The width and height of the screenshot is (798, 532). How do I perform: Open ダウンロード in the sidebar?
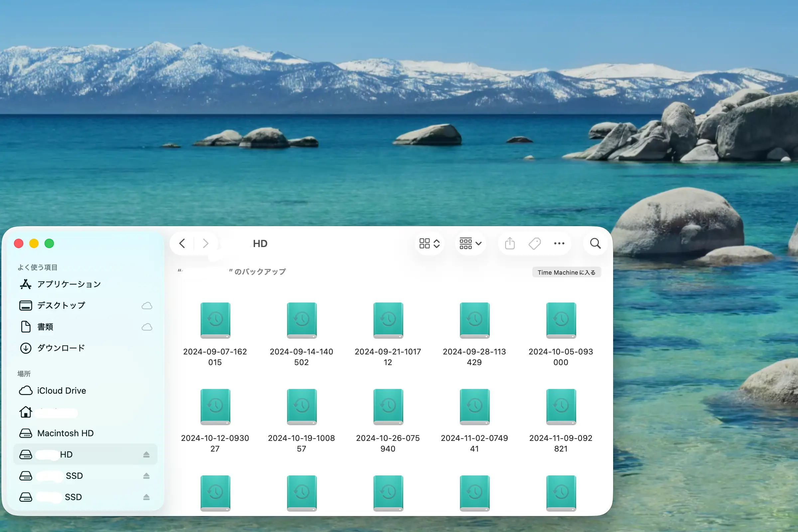click(61, 348)
